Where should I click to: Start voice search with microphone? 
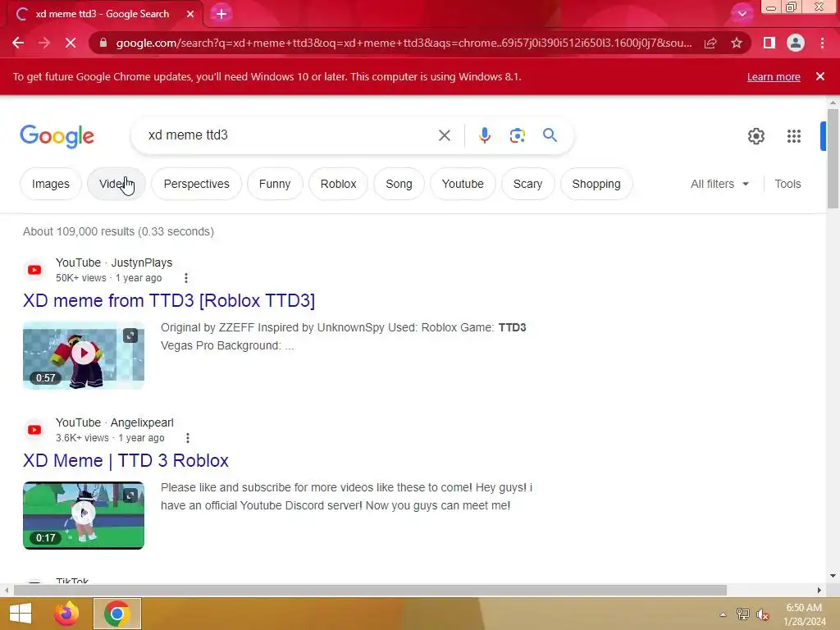(x=484, y=135)
